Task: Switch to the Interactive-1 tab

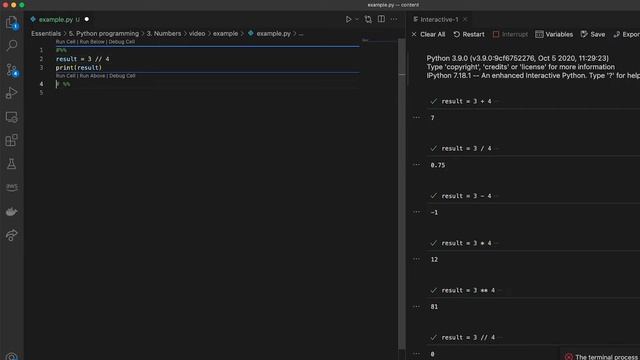Action: (439, 19)
